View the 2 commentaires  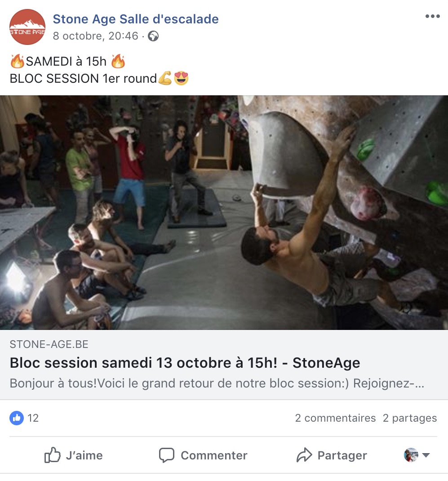[x=335, y=418]
